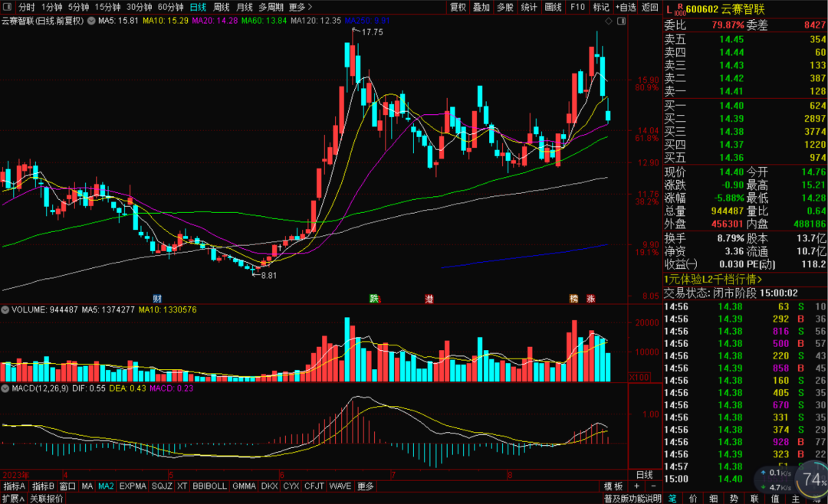Click the R badge beside stock code 600602

680,7
